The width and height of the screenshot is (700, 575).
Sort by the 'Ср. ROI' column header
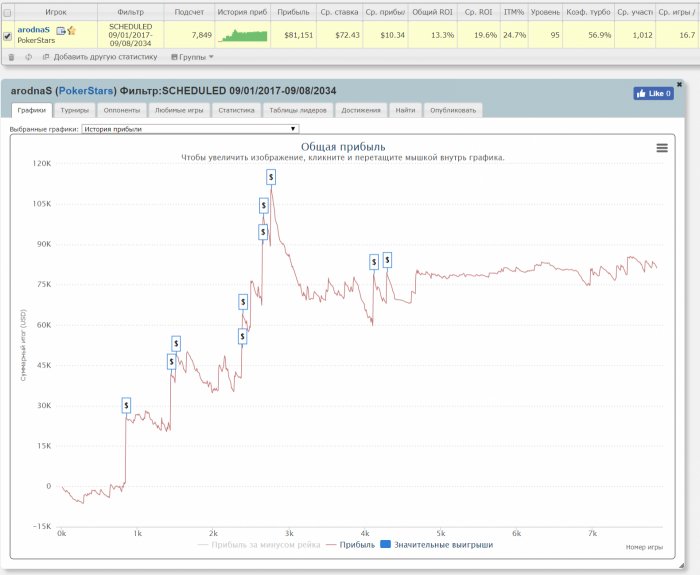(478, 12)
